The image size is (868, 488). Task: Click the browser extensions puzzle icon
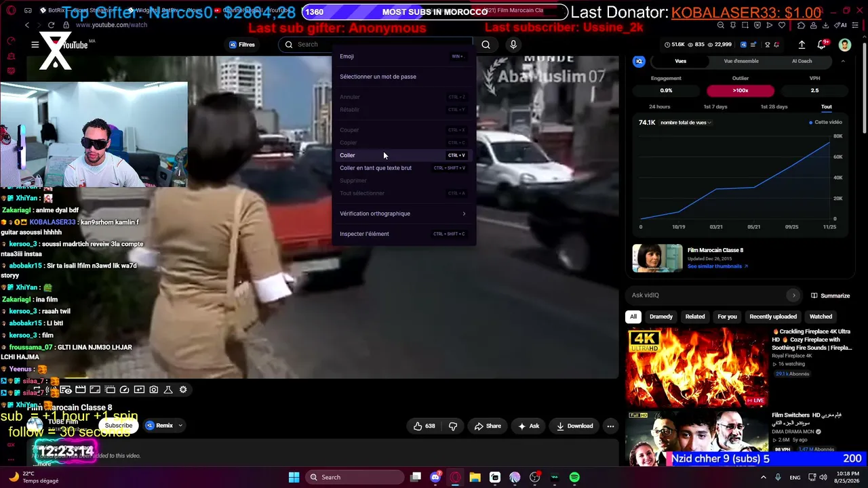point(802,25)
